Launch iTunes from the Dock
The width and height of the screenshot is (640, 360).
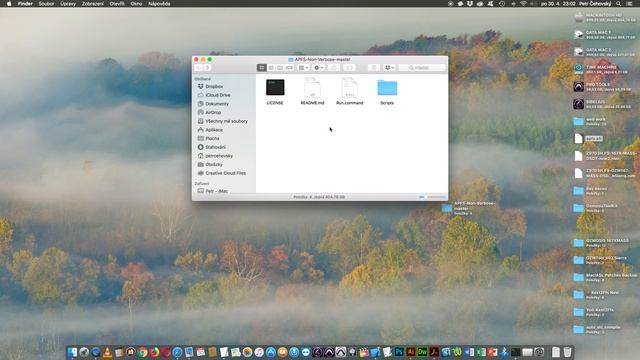point(259,352)
